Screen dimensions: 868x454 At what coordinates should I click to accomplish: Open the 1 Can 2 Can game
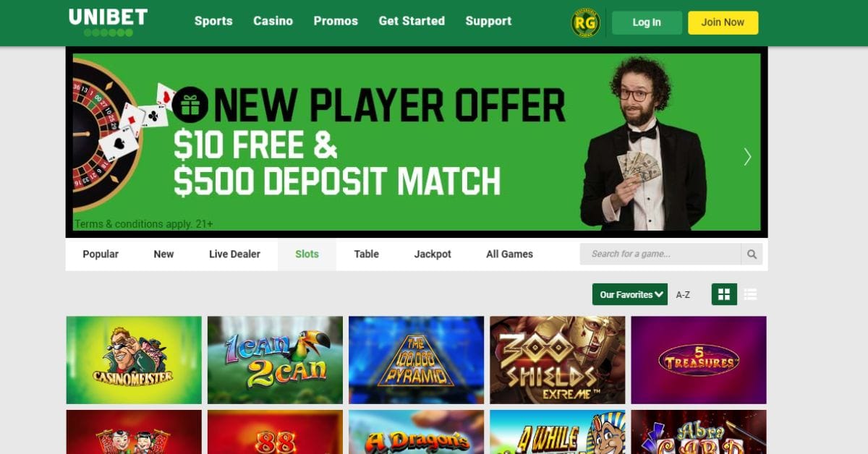coord(275,360)
